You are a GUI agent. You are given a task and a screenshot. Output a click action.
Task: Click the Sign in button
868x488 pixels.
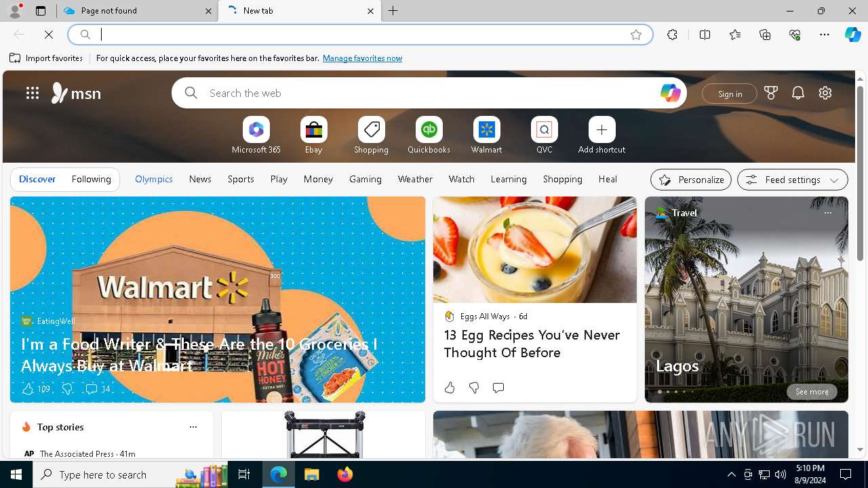730,94
